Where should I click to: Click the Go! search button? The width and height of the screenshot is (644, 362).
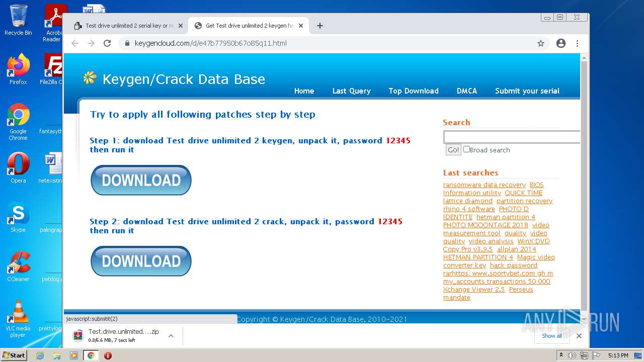(x=453, y=150)
